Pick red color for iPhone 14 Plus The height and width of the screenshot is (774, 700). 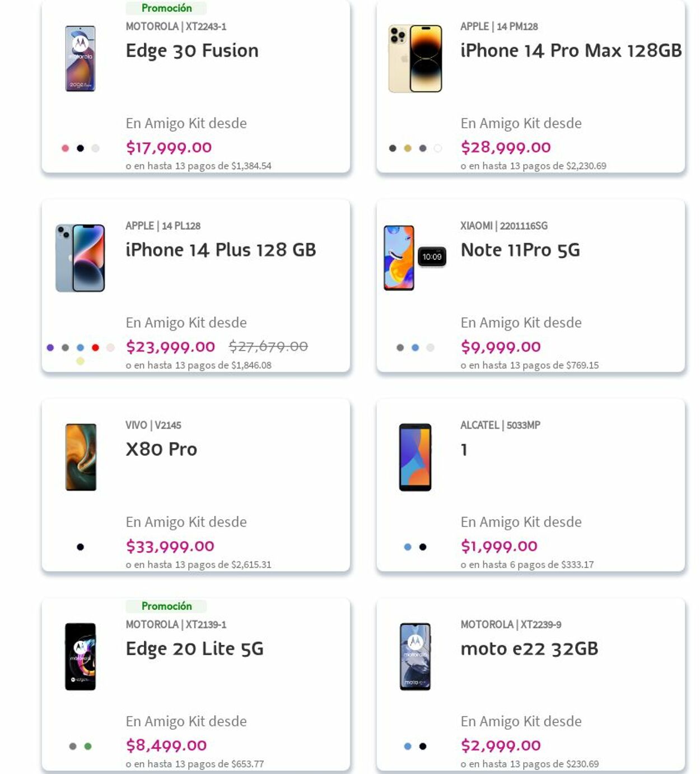[95, 348]
